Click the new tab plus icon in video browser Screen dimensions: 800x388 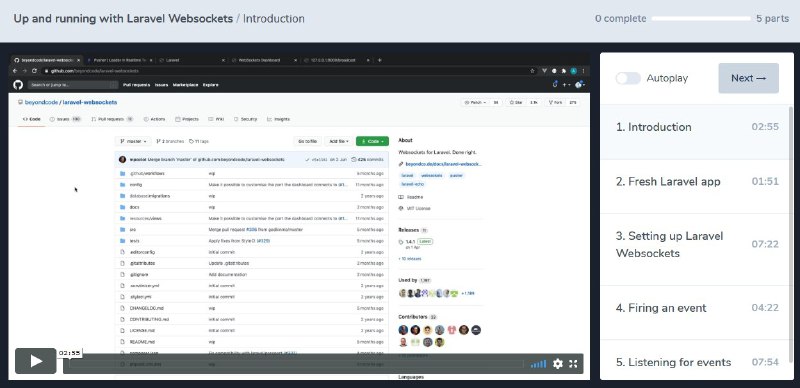(x=379, y=60)
